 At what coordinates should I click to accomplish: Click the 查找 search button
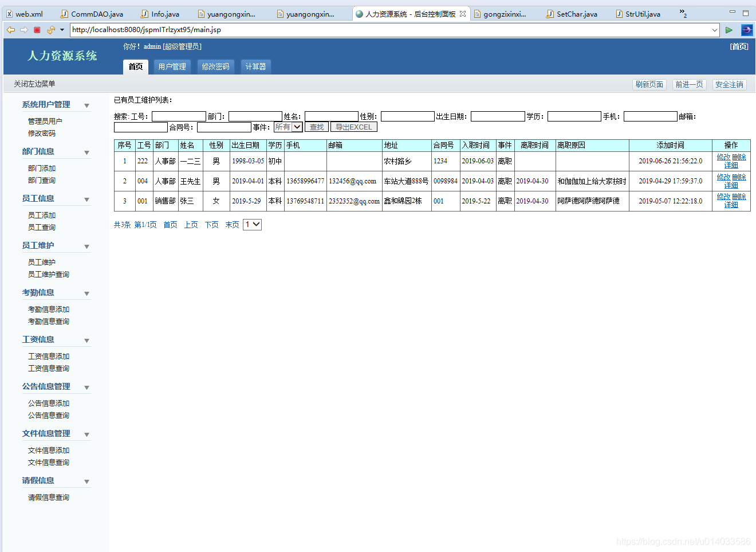[317, 127]
